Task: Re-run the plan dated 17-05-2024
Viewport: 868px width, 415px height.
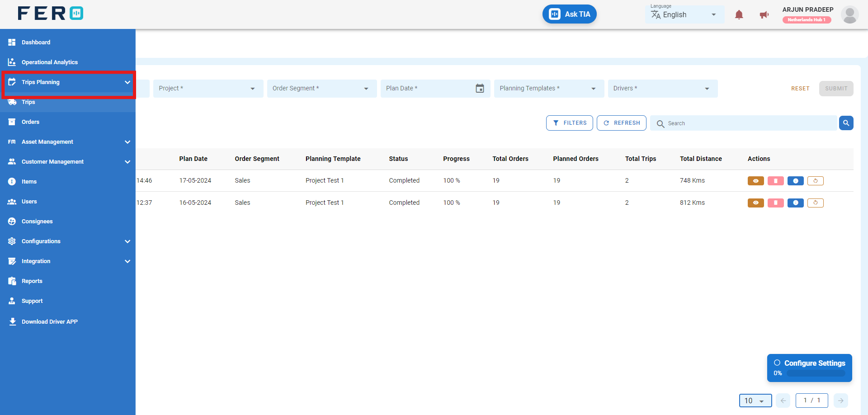Action: tap(815, 181)
